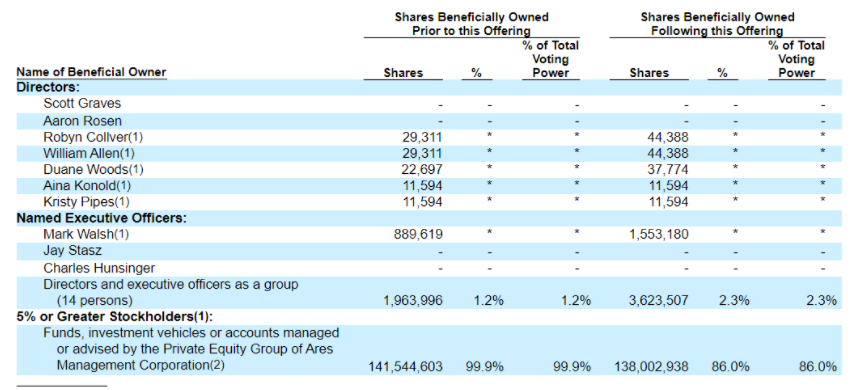Click Charles Hunsinger in the officers list
The image size is (851, 390).
point(99,268)
